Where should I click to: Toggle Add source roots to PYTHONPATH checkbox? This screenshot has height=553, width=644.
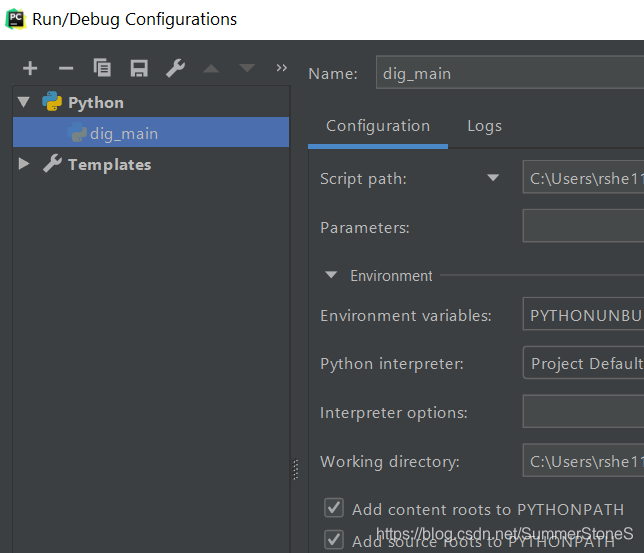(334, 541)
